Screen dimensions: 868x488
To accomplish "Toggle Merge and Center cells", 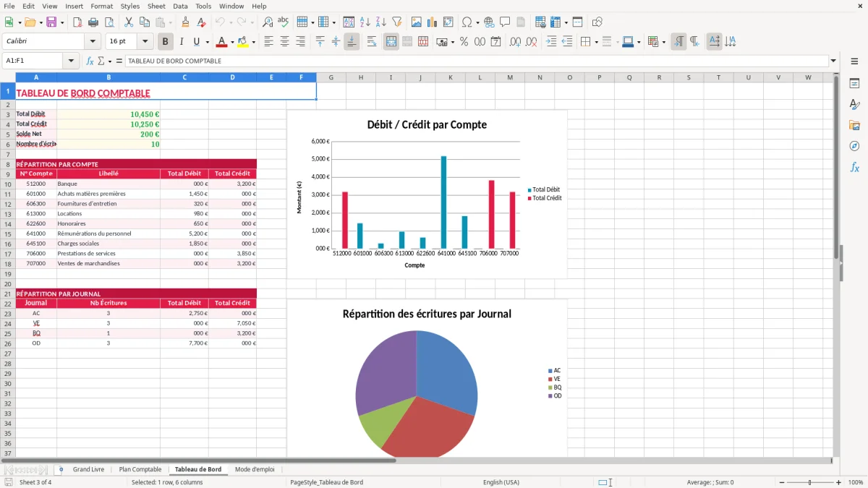I will tap(391, 42).
